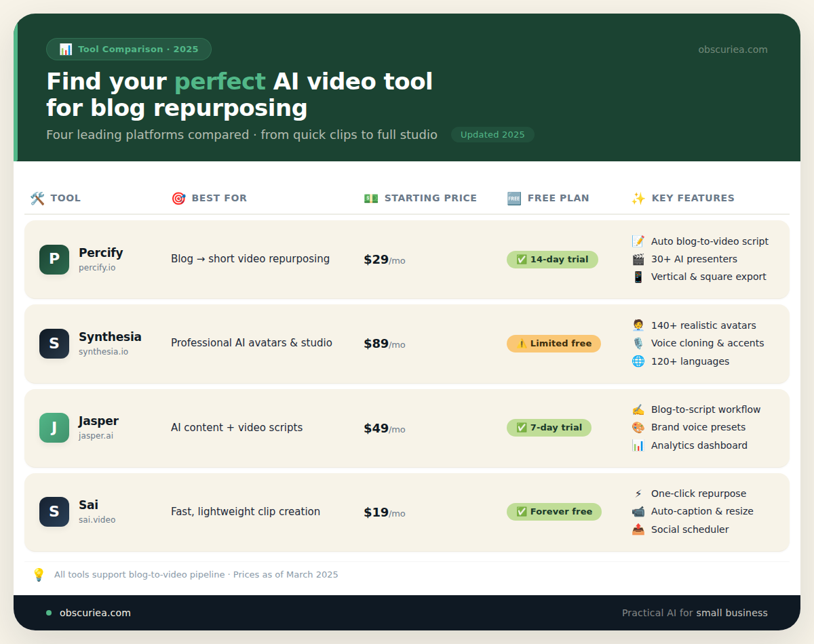Click 'Blog → short video repurposing' text
Image resolution: width=814 pixels, height=644 pixels.
(x=250, y=259)
